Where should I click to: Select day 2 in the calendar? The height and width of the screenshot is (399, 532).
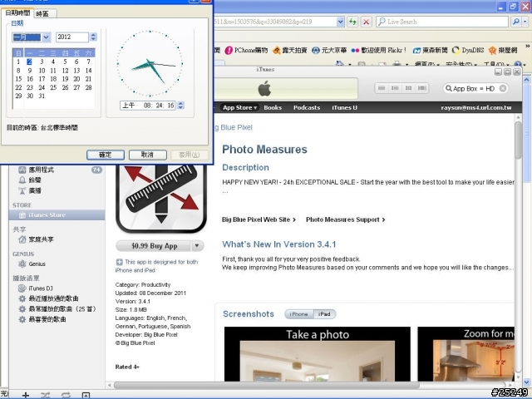click(x=30, y=62)
